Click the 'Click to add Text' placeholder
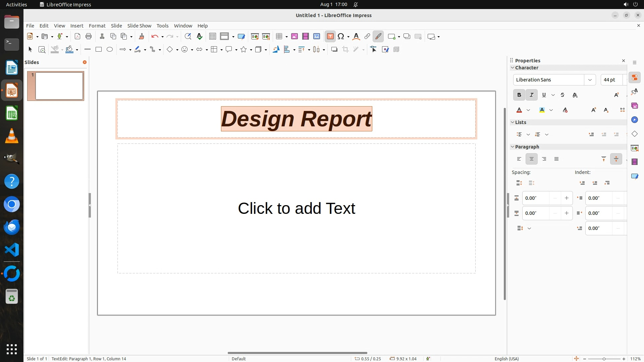The width and height of the screenshot is (644, 362). tap(296, 208)
